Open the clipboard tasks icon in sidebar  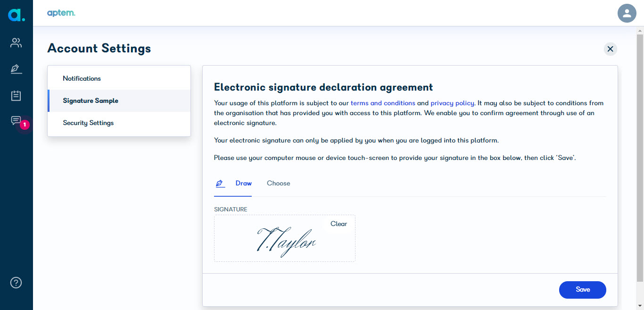(x=16, y=96)
